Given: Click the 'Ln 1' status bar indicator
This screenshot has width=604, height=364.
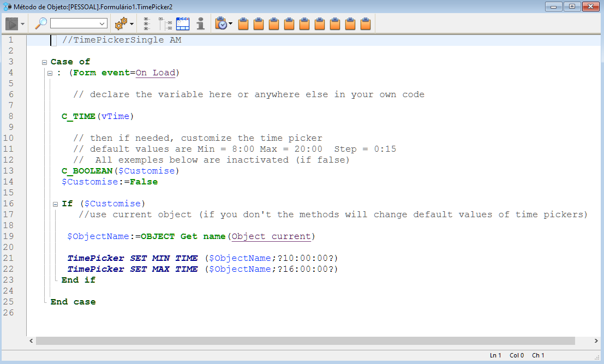Looking at the screenshot, I should tap(495, 355).
